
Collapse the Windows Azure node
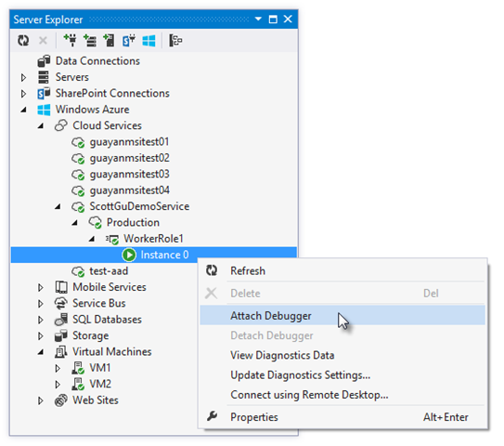pos(24,110)
